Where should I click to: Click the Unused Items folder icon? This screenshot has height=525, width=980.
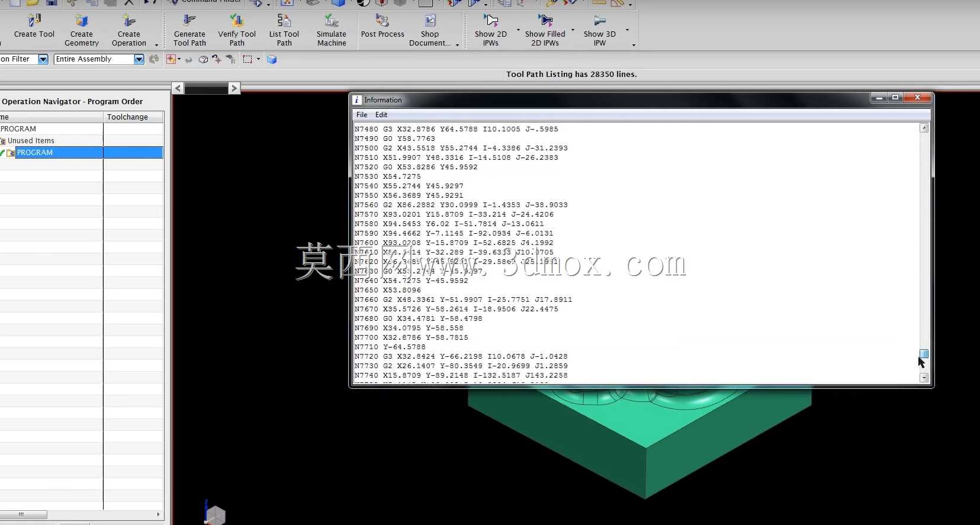click(2, 141)
